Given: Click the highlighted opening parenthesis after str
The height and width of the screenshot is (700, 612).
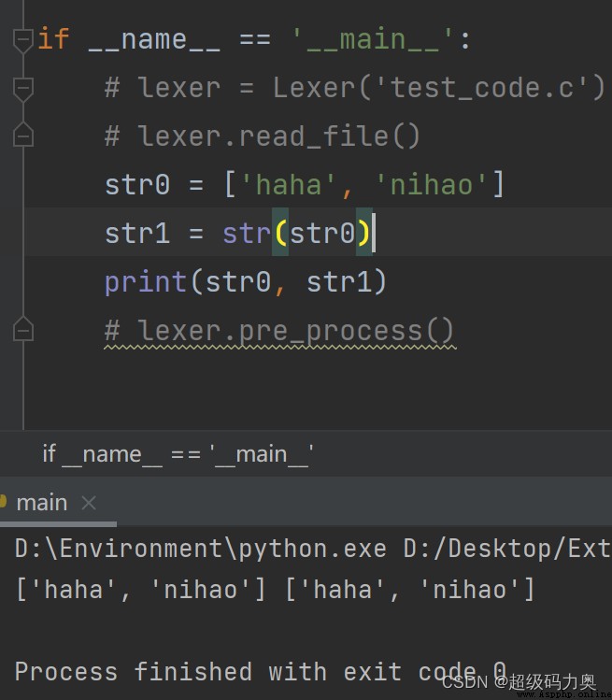Looking at the screenshot, I should tap(280, 233).
